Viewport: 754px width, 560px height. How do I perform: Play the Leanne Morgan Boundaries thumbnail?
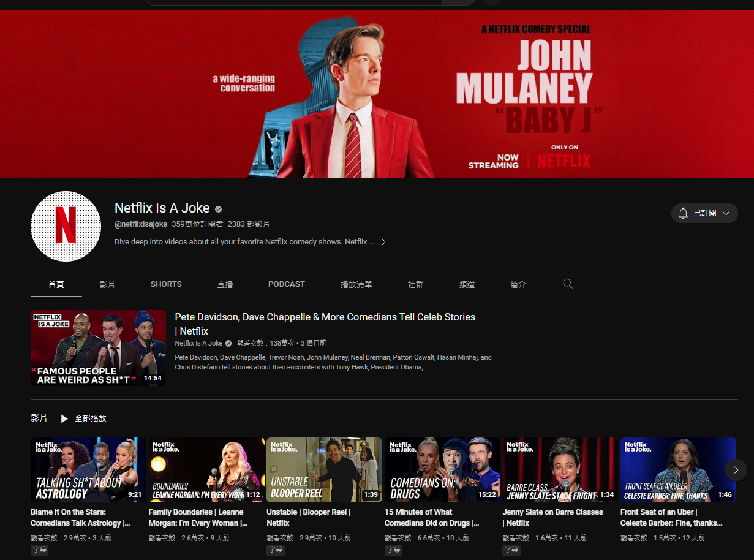pos(206,470)
